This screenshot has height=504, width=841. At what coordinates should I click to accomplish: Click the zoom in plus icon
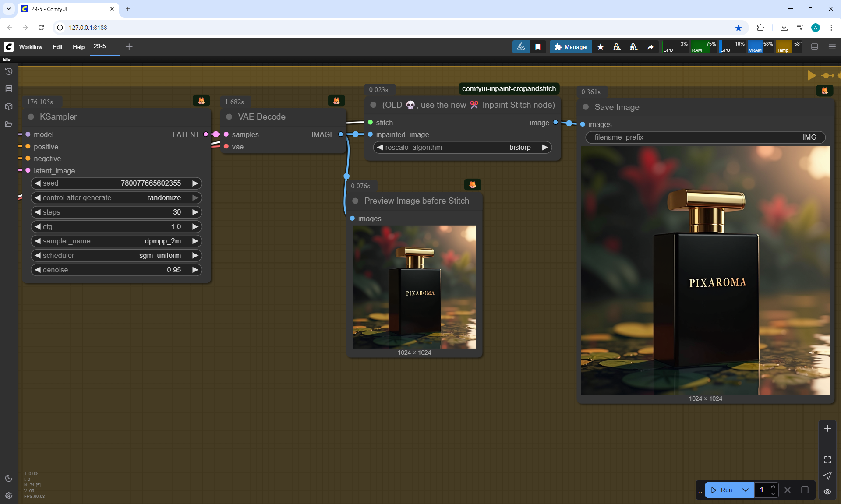pyautogui.click(x=827, y=428)
